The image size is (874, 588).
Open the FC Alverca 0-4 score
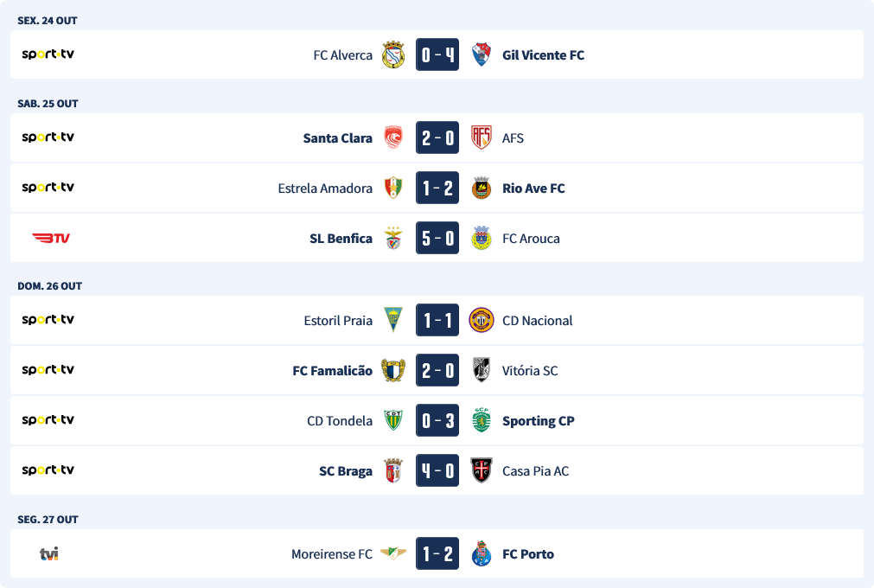pyautogui.click(x=437, y=55)
